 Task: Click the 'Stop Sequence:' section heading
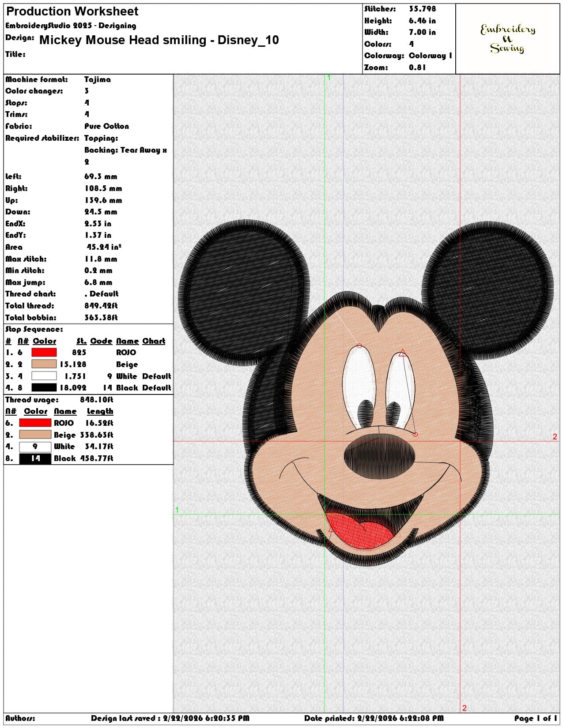click(34, 329)
